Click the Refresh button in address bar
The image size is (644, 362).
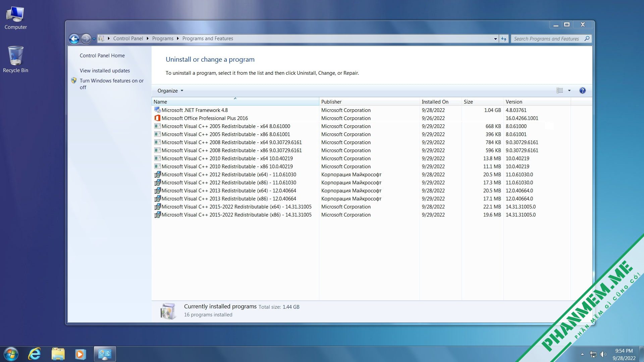click(504, 39)
